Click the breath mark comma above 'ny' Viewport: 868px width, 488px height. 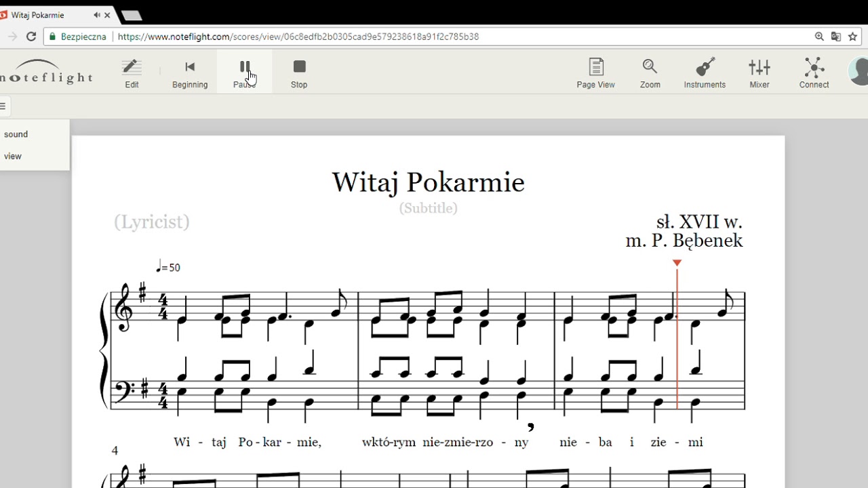point(530,426)
